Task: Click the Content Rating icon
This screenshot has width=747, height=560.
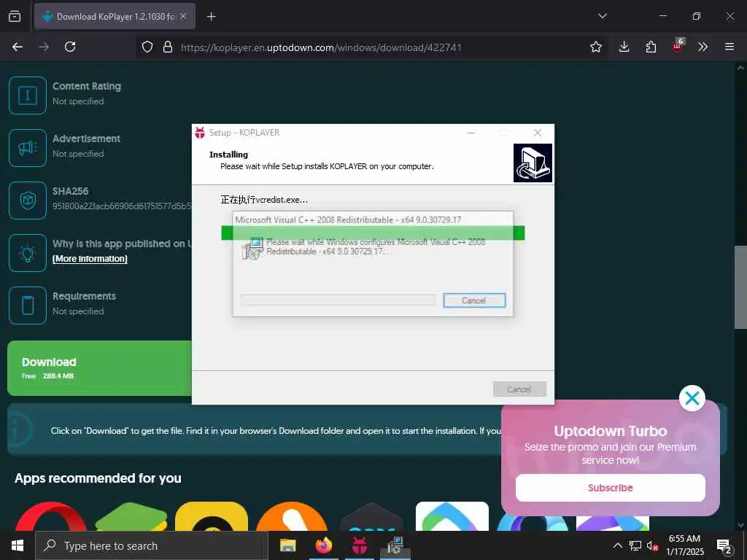Action: click(28, 96)
